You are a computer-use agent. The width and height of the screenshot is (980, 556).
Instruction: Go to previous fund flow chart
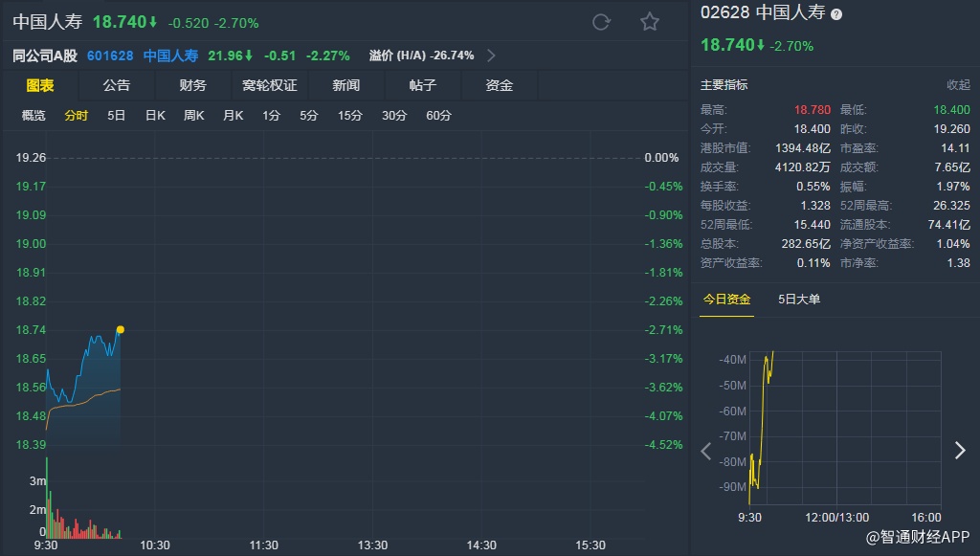click(x=706, y=451)
